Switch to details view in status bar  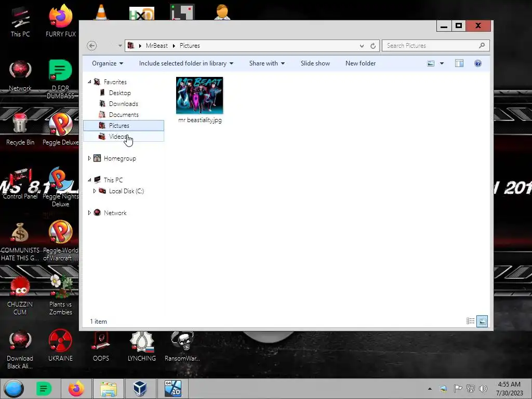(x=470, y=321)
